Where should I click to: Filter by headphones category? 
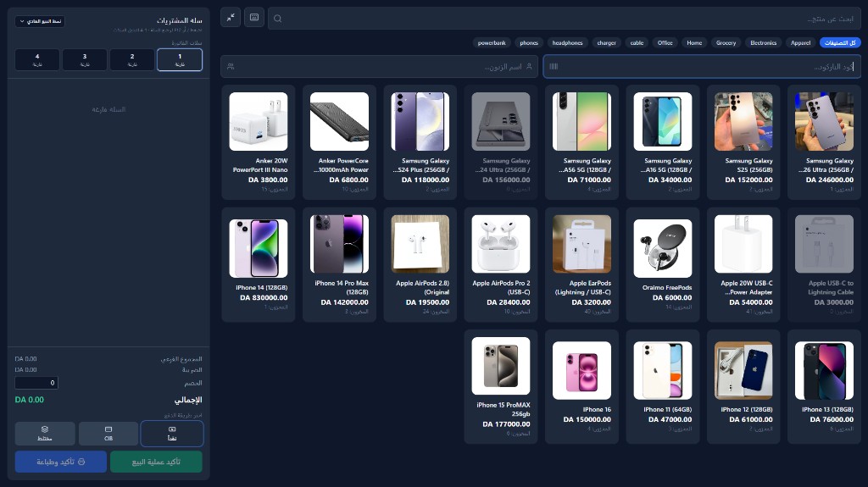click(x=567, y=42)
